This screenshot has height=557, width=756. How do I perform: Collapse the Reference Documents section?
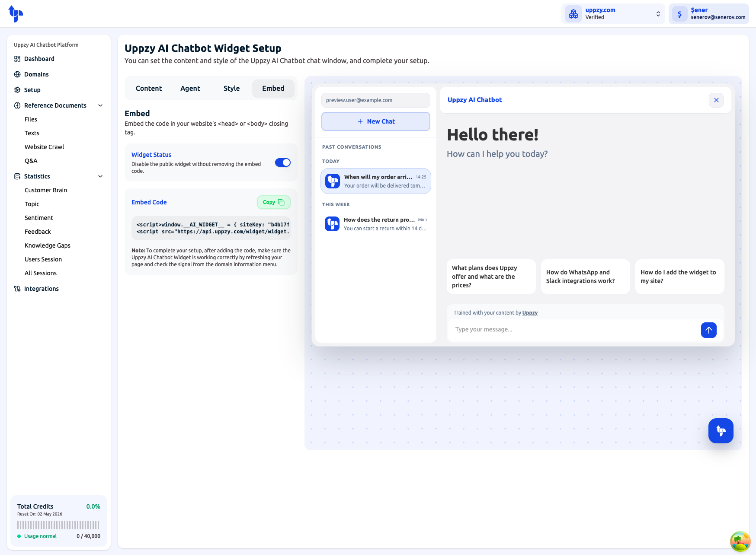100,105
